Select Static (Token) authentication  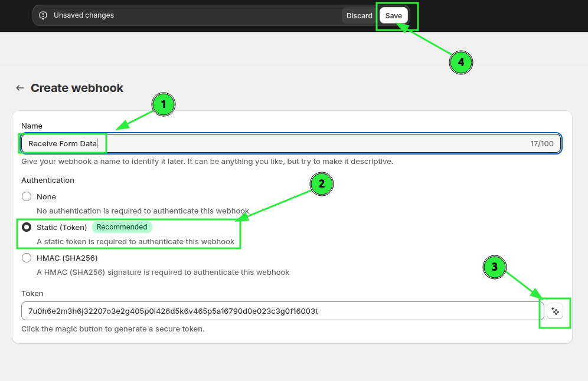click(27, 227)
